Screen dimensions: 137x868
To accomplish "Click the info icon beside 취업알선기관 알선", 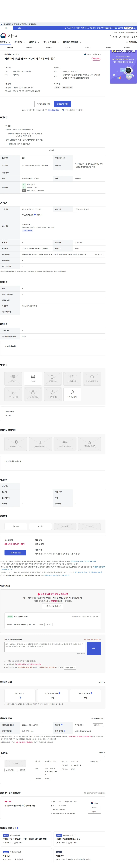I will coord(59,693).
